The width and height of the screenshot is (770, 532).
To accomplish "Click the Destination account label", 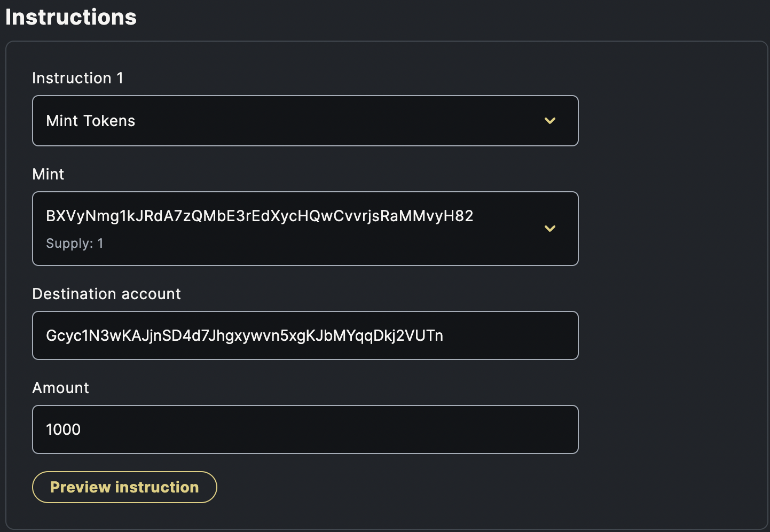I will click(x=107, y=294).
